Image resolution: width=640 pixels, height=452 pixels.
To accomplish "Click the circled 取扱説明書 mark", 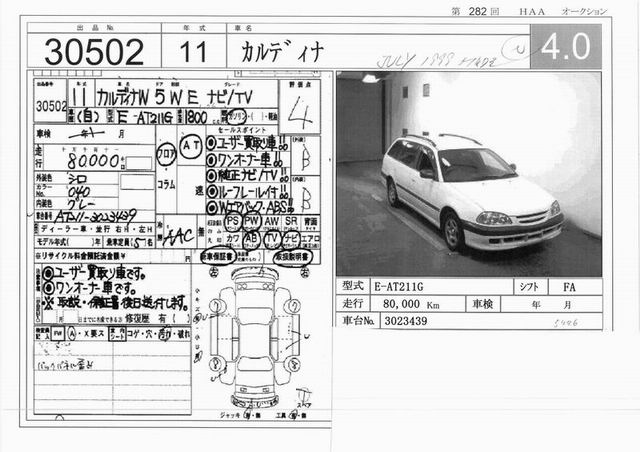I will (293, 257).
